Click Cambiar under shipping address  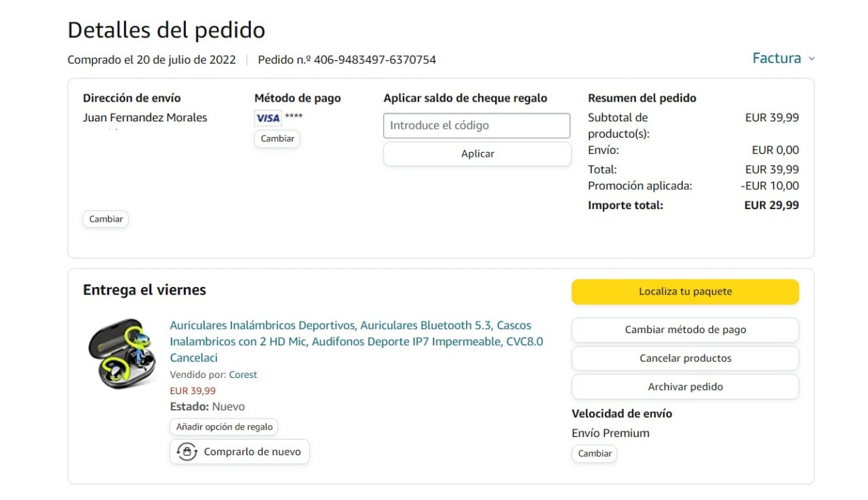pos(106,219)
